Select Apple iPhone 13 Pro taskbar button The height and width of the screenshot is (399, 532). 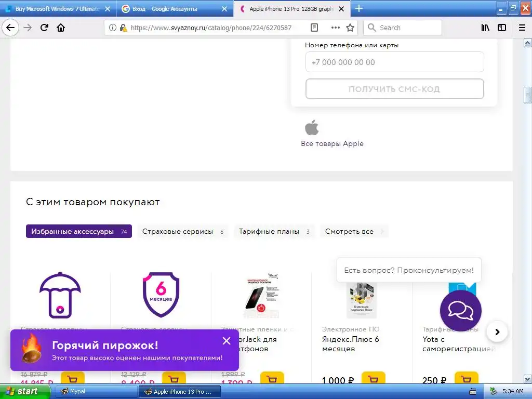(180, 392)
